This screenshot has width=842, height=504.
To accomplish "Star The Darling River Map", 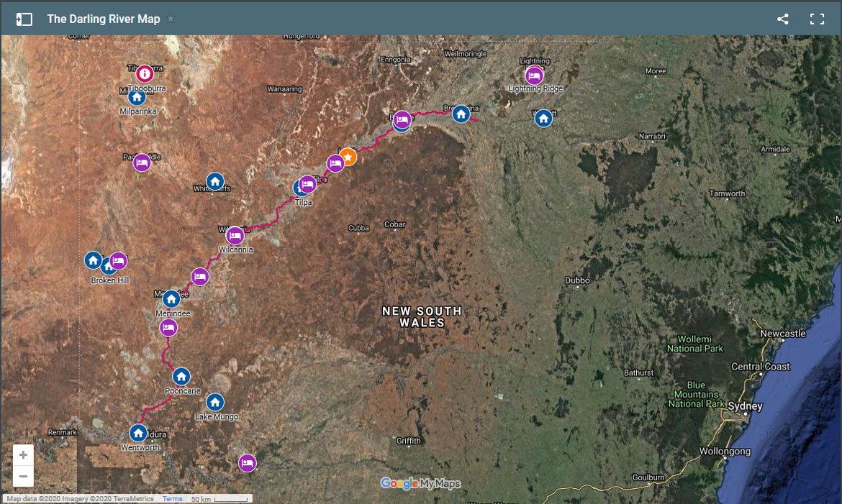I will [171, 19].
